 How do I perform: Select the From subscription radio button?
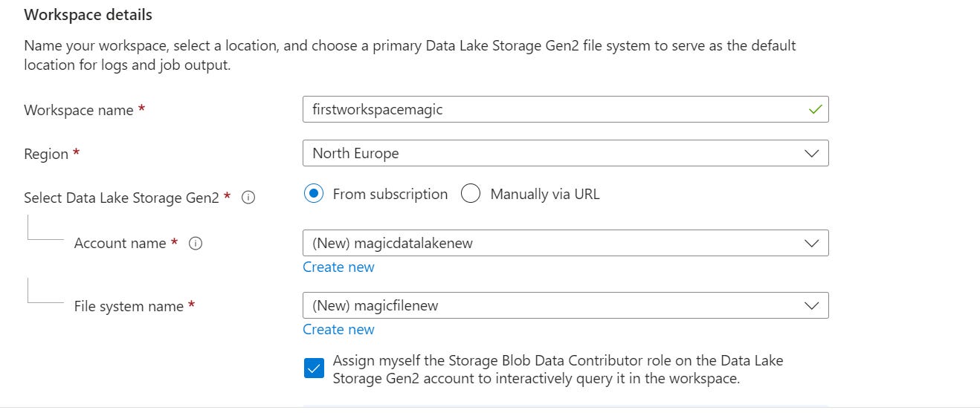(x=314, y=194)
